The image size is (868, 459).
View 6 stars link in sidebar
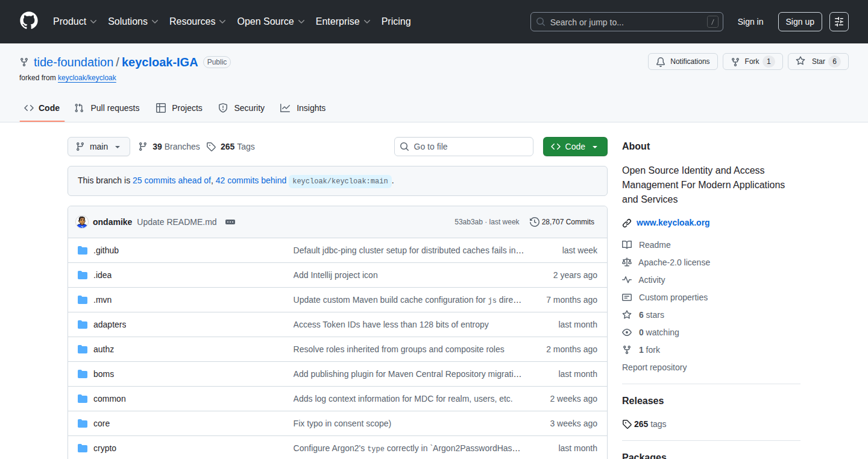pos(643,315)
